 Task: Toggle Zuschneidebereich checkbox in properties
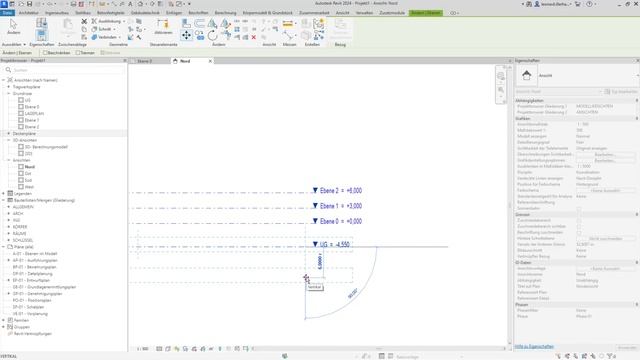(579, 220)
